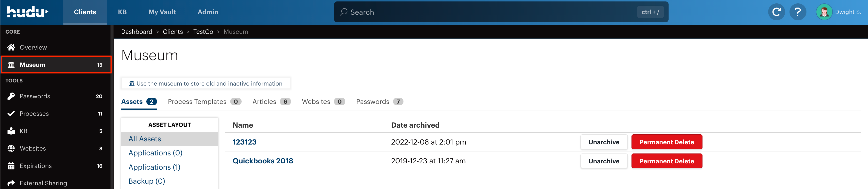Click the Passwords key icon in sidebar

pyautogui.click(x=11, y=96)
